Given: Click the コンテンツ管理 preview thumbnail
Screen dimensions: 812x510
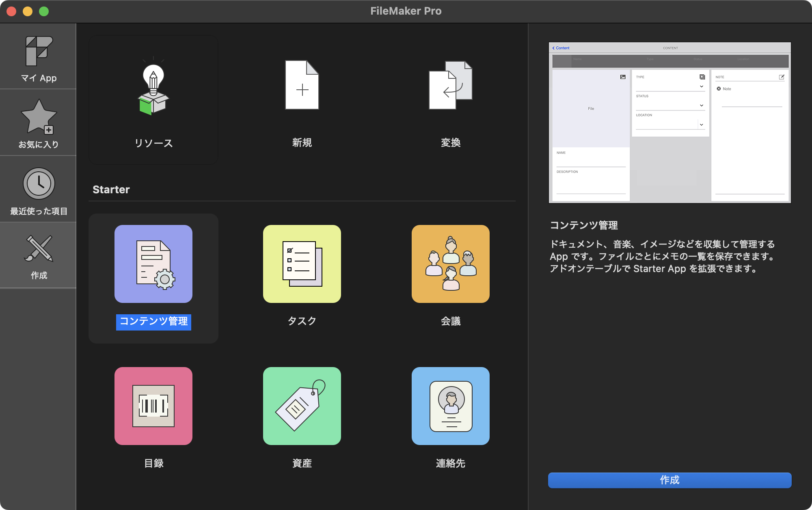Looking at the screenshot, I should (x=669, y=122).
